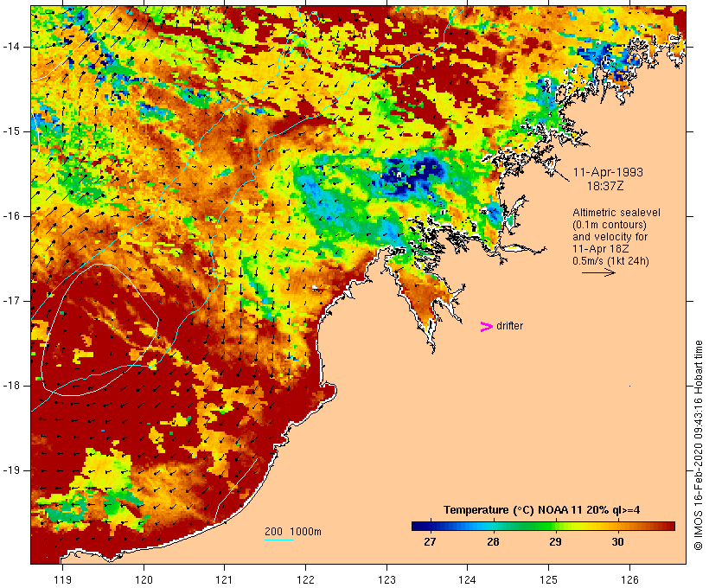The height and width of the screenshot is (588, 709).
Task: Click latitude axis label -18
Action: click(x=11, y=386)
